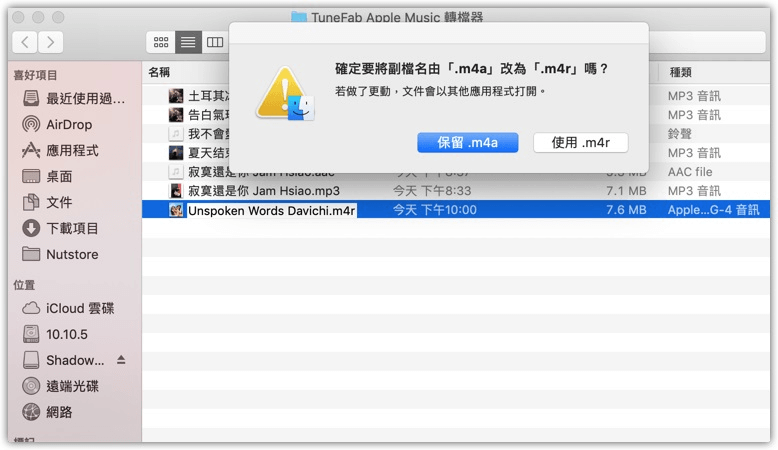Switch to list view
The height and width of the screenshot is (450, 778).
[188, 42]
